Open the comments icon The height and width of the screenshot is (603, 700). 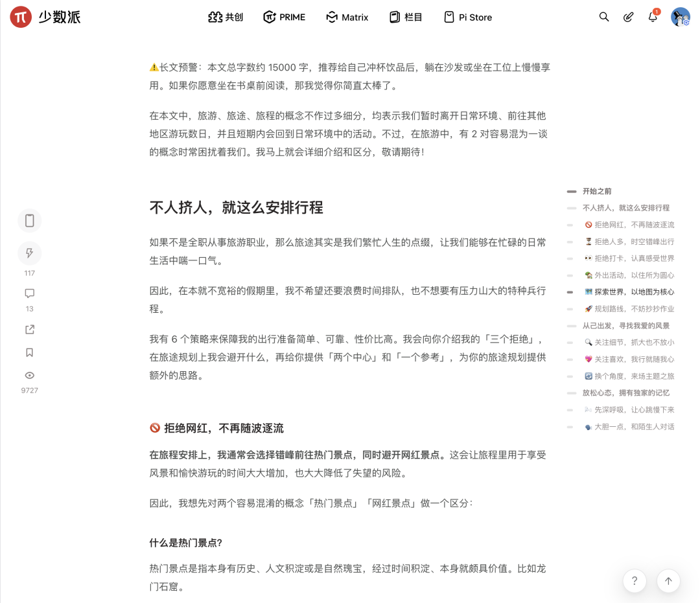click(x=29, y=293)
